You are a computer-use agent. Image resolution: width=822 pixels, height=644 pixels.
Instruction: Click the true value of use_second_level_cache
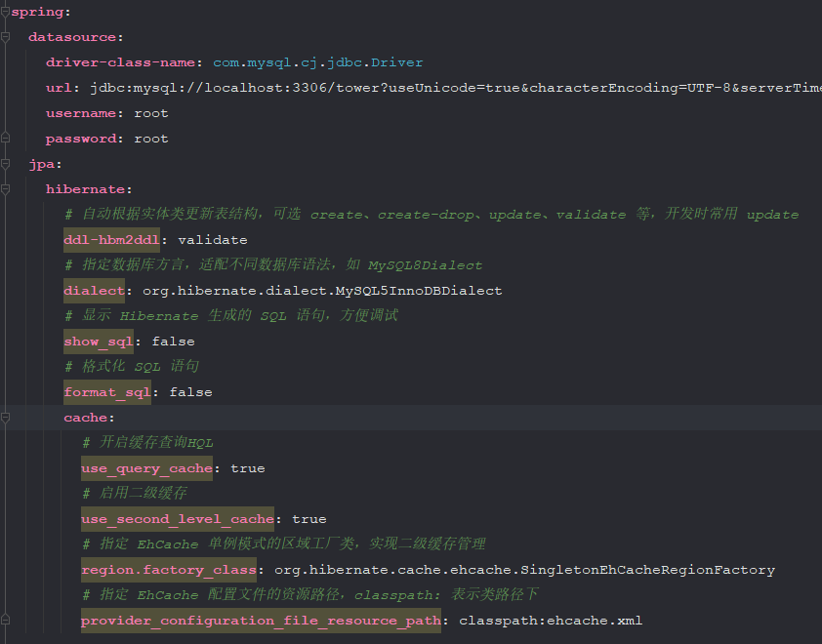(x=308, y=519)
